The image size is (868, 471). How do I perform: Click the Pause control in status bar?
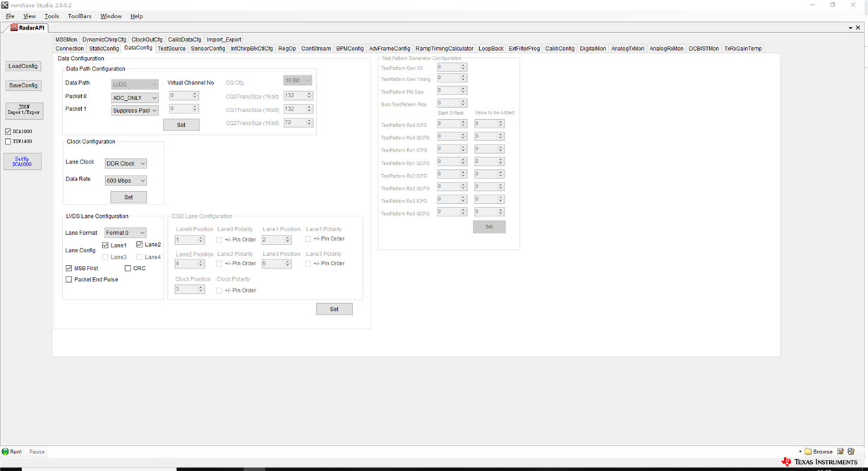click(37, 452)
